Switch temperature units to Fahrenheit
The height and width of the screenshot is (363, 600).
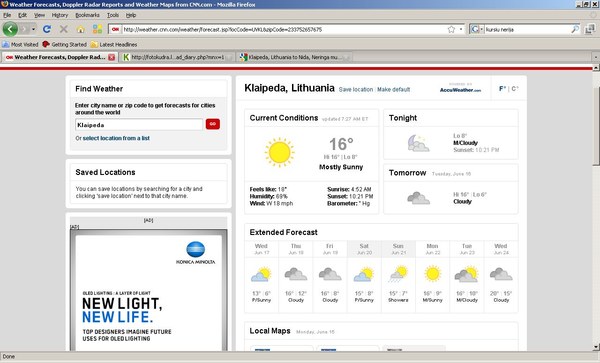(x=502, y=89)
